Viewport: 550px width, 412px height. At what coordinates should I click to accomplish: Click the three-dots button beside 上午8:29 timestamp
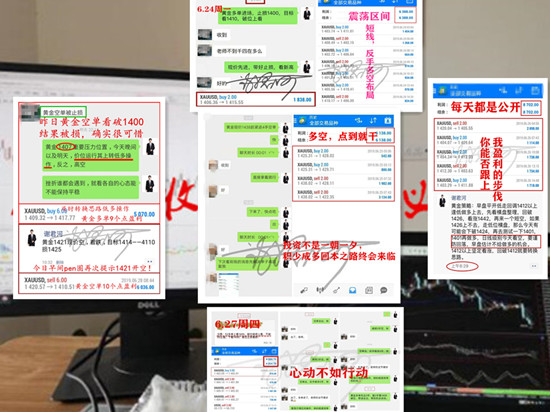coord(534,266)
